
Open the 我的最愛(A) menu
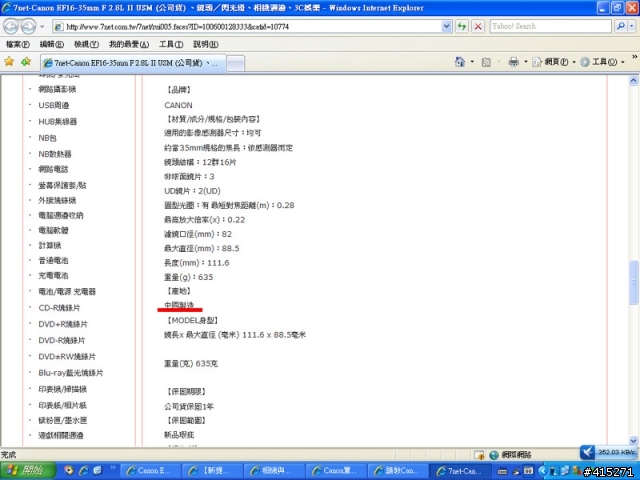[129, 44]
